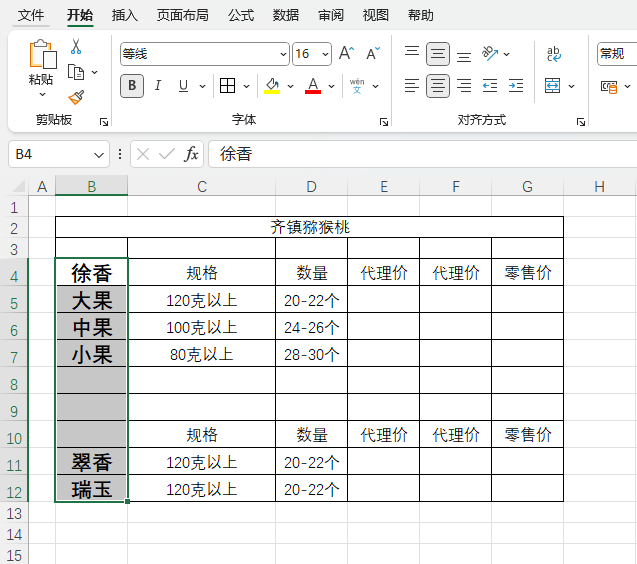Decrease font size with smaller A icon
Screen dimensions: 637x564
point(373,53)
